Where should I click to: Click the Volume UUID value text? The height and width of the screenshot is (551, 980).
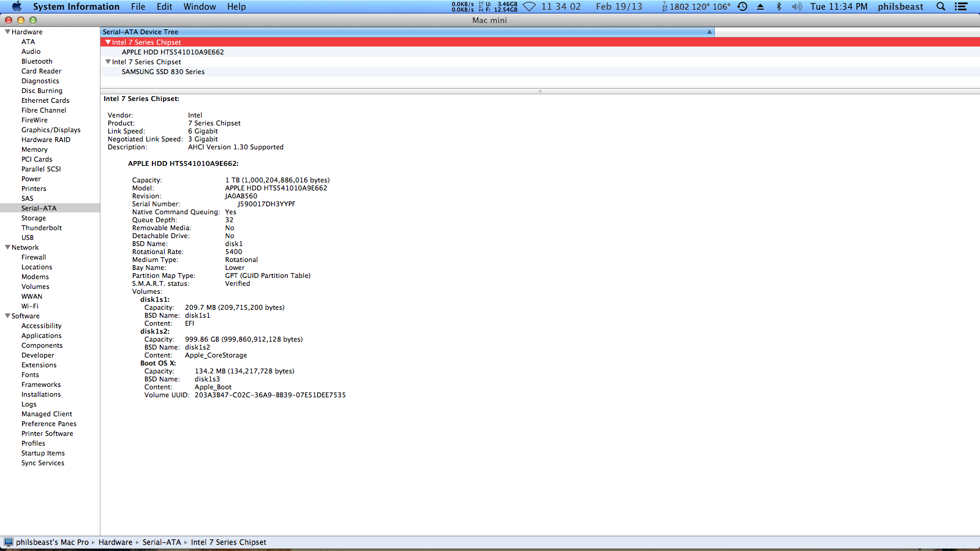tap(270, 395)
